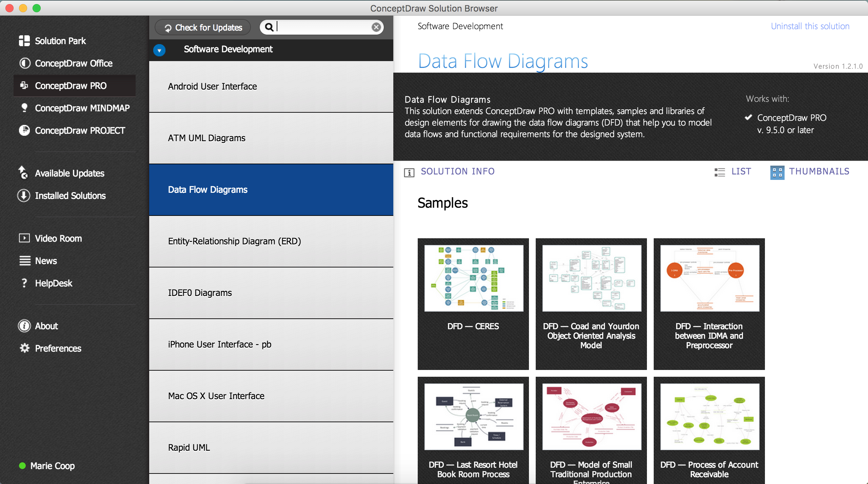Click Check for Updates button
The width and height of the screenshot is (868, 484).
(x=203, y=27)
